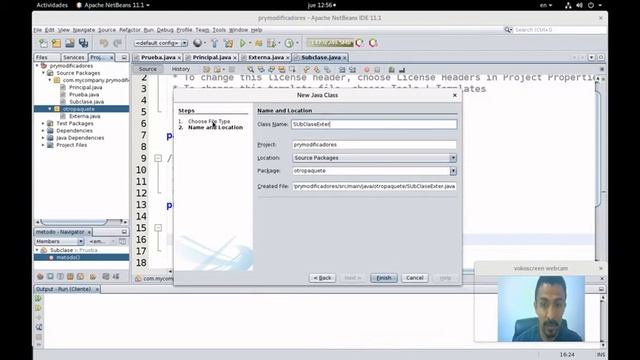Click the Open Project toolbar icon

tap(70, 43)
